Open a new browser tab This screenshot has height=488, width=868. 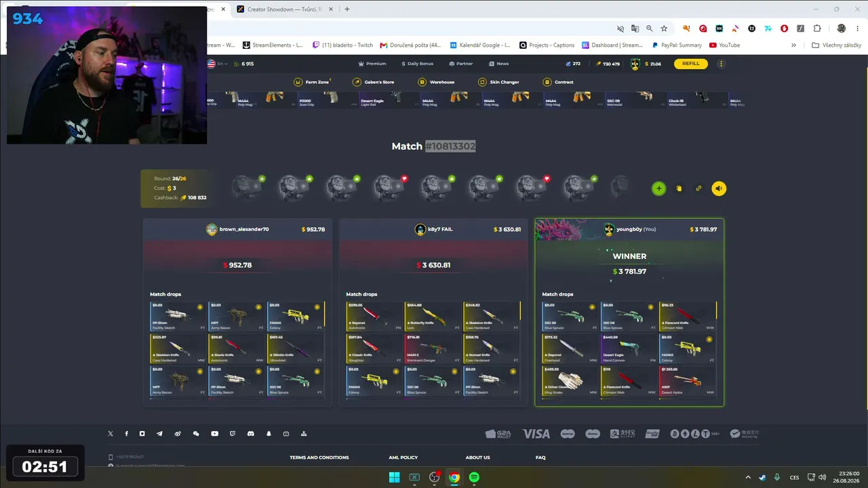(347, 9)
